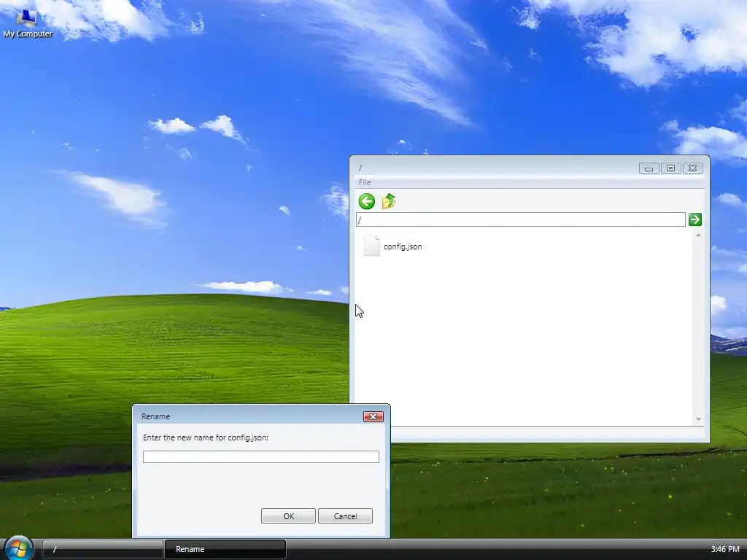This screenshot has width=747, height=560.
Task: Click the address bar path field
Action: 521,219
